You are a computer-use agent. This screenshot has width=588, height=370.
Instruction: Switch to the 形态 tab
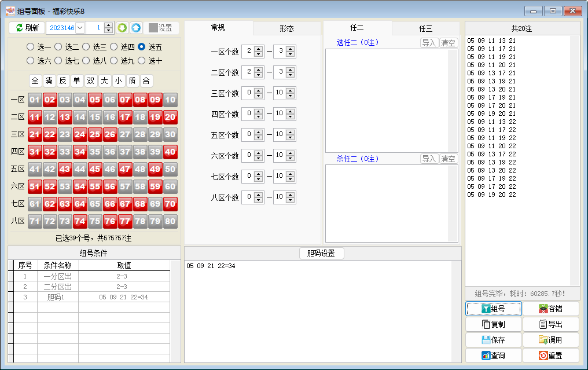[x=286, y=28]
